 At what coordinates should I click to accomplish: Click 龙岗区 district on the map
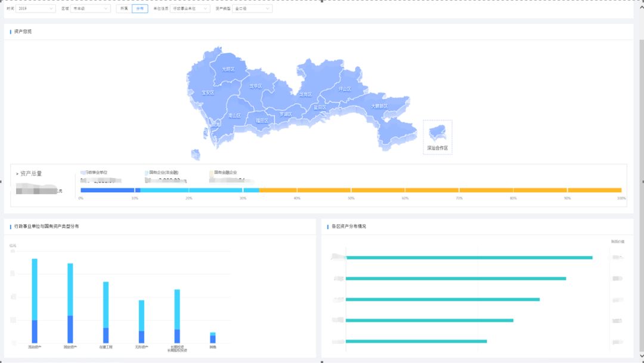click(305, 94)
